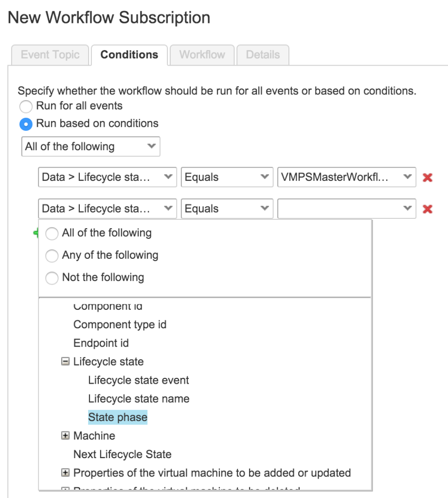The width and height of the screenshot is (448, 498).
Task: Select State phase from the tree
Action: coord(118,417)
